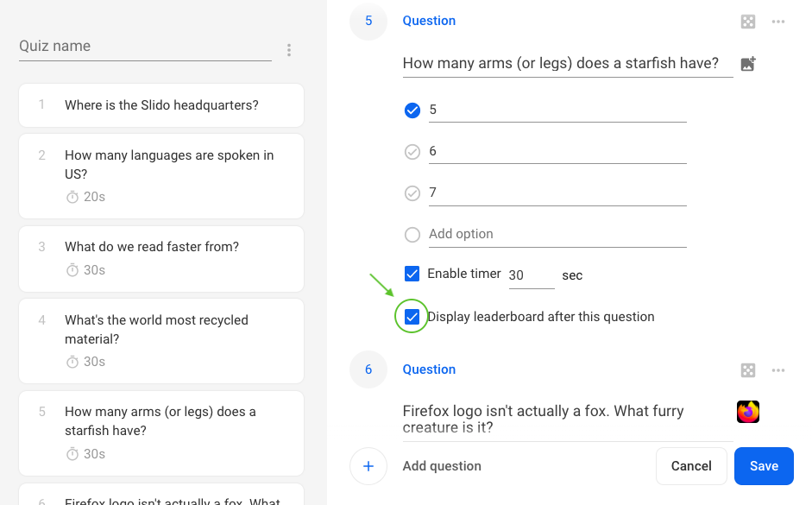
Task: Click the Question 6 type label
Action: click(x=430, y=369)
